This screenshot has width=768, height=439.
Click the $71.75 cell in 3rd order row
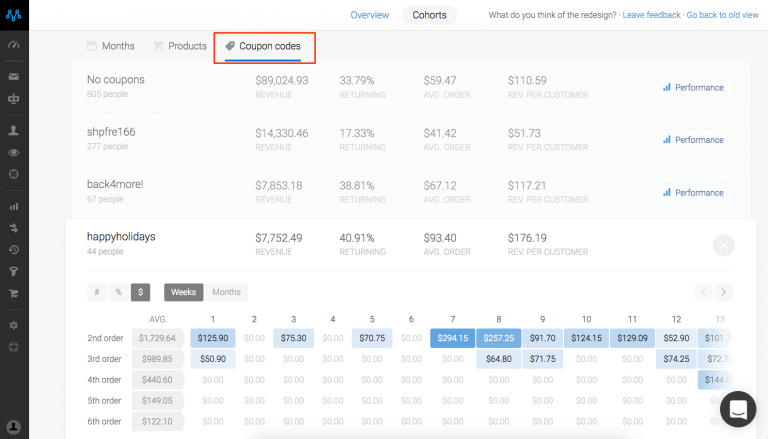point(543,359)
